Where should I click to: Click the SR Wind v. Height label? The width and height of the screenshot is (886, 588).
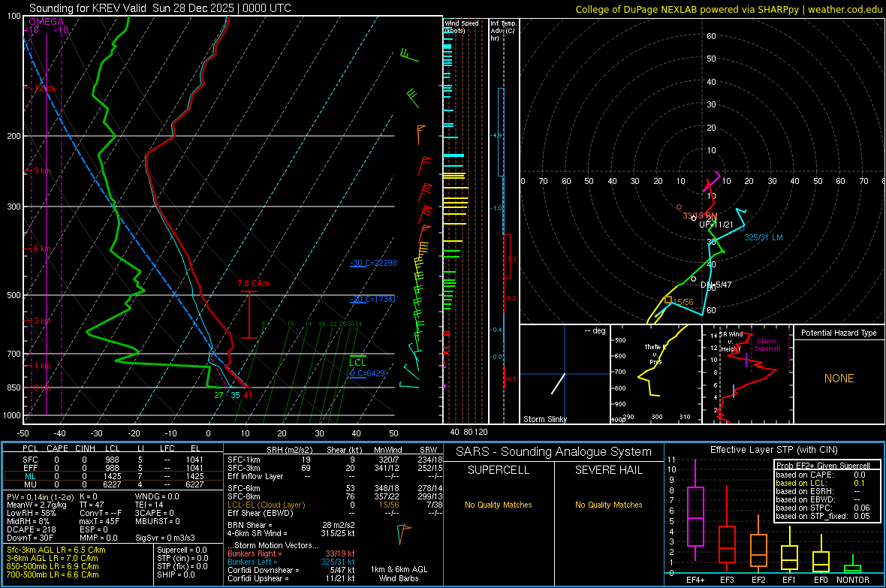[731, 342]
